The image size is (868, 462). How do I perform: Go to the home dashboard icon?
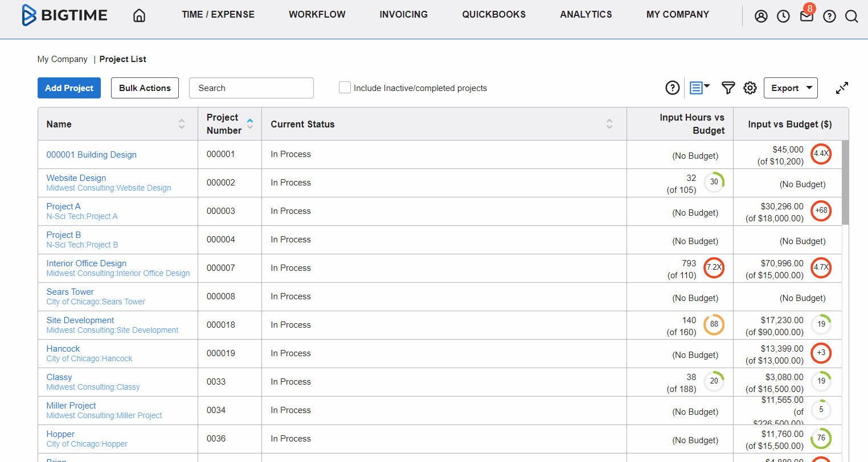139,15
